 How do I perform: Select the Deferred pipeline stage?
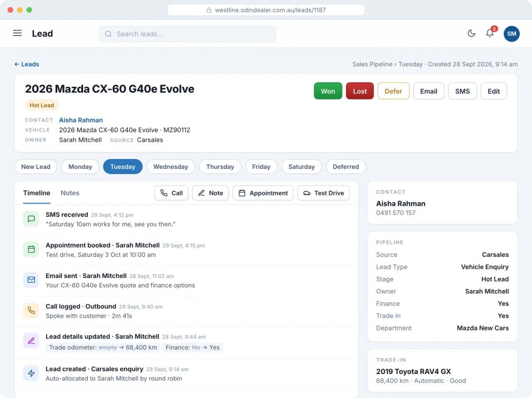coord(345,167)
